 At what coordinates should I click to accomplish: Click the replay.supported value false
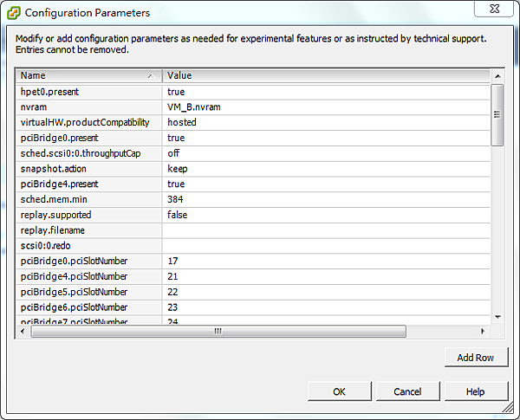click(x=326, y=215)
